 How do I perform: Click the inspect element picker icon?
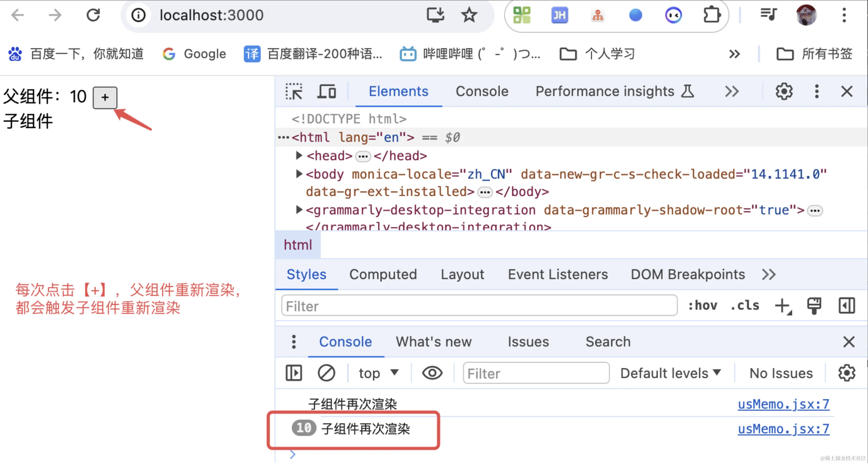point(293,92)
